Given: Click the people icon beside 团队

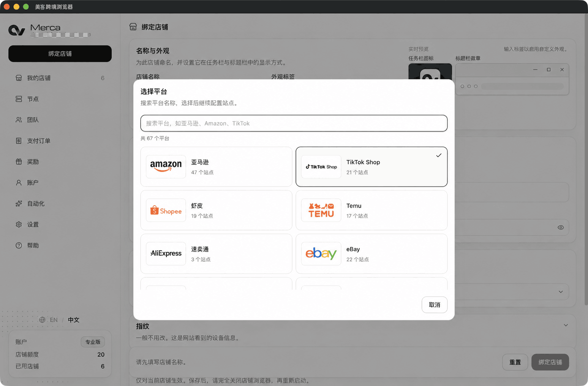Looking at the screenshot, I should (19, 120).
